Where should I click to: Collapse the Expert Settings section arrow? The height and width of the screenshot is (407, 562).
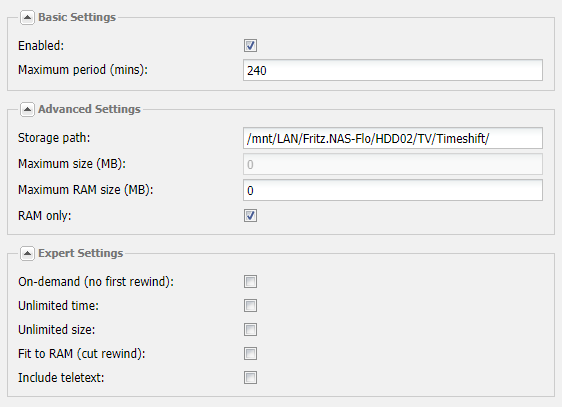[x=27, y=253]
